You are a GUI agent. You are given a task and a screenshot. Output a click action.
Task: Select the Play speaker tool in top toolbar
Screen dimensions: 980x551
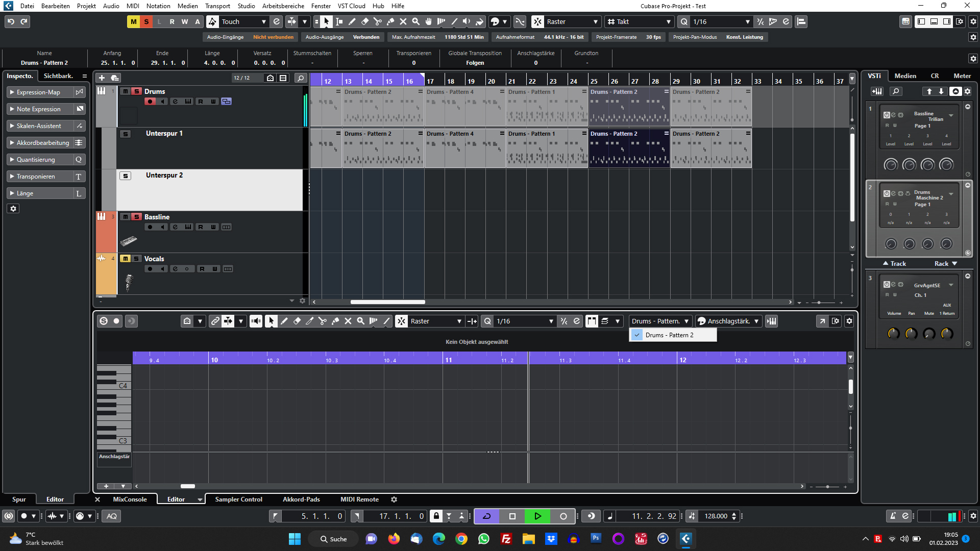(x=467, y=21)
